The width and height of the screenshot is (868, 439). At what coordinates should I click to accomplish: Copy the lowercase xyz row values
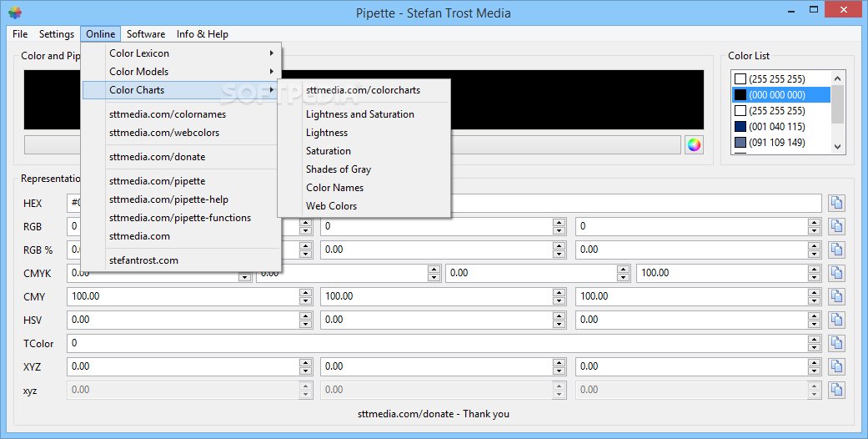coord(836,390)
